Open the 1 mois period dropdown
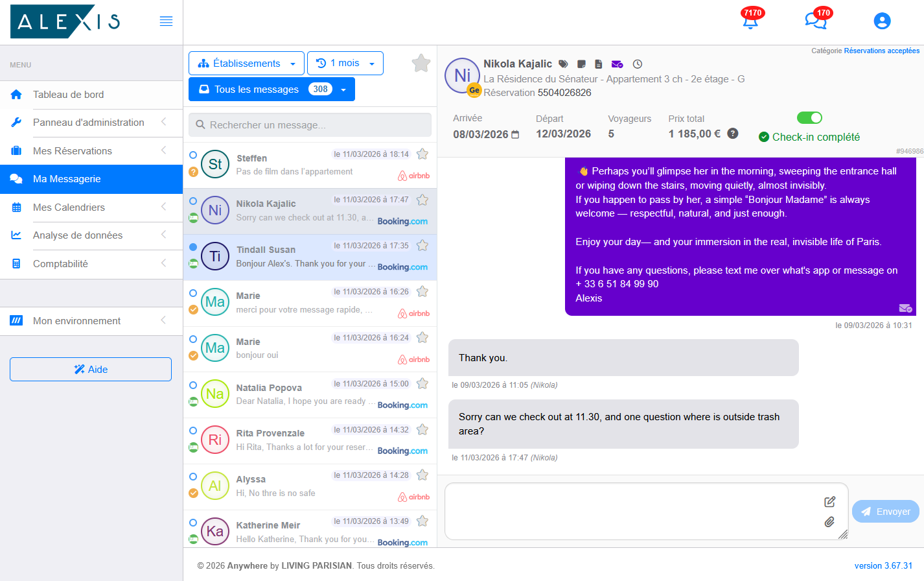Viewport: 924px width, 581px height. (x=345, y=63)
